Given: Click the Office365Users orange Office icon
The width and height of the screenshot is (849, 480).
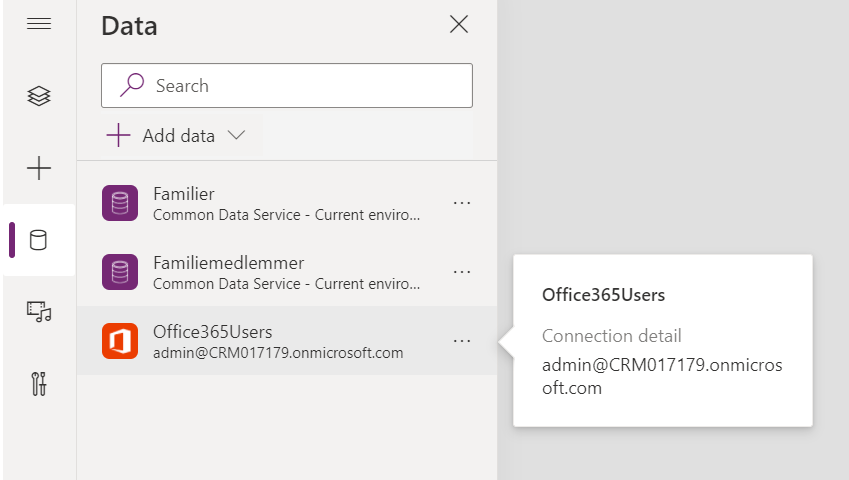Looking at the screenshot, I should pyautogui.click(x=120, y=341).
